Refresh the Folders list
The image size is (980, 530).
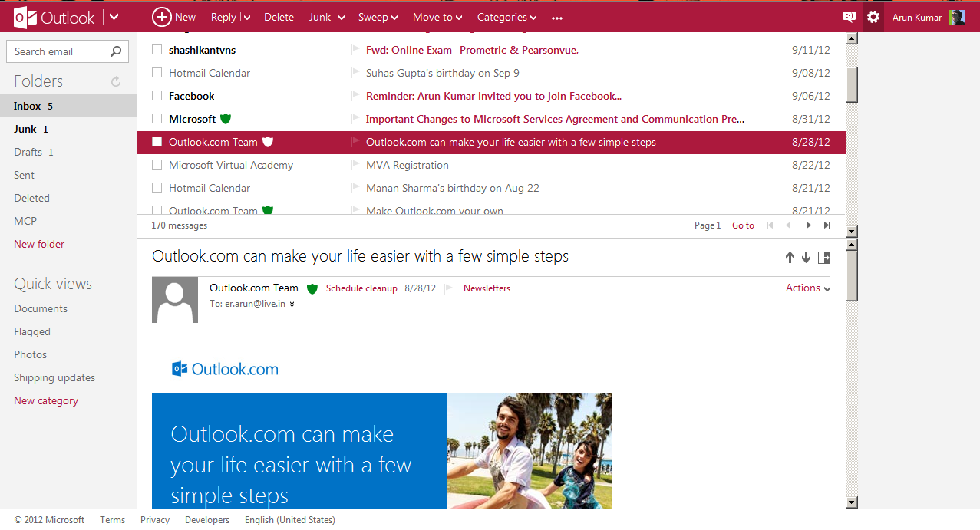(116, 81)
